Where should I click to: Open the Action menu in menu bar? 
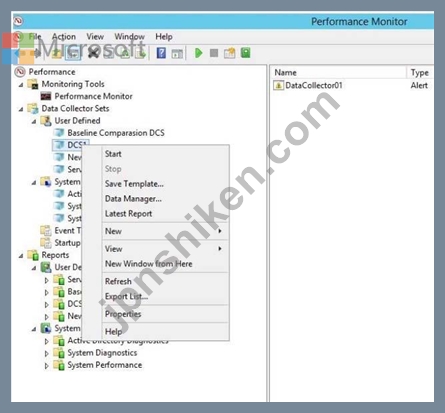point(64,37)
